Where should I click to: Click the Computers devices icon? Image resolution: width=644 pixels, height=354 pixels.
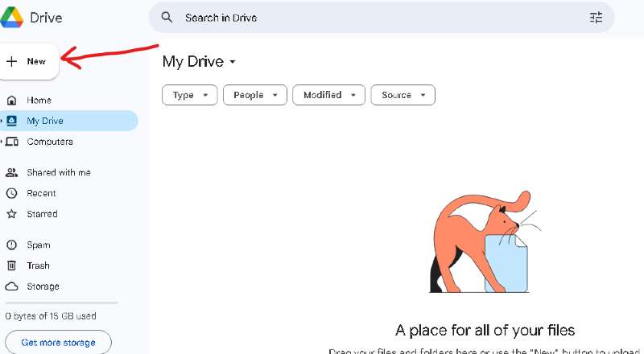[12, 142]
